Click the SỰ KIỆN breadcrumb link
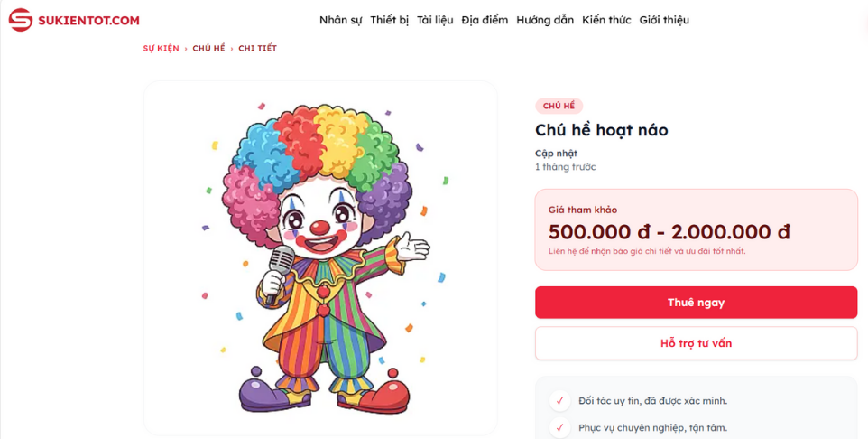The width and height of the screenshot is (868, 439). [x=161, y=49]
